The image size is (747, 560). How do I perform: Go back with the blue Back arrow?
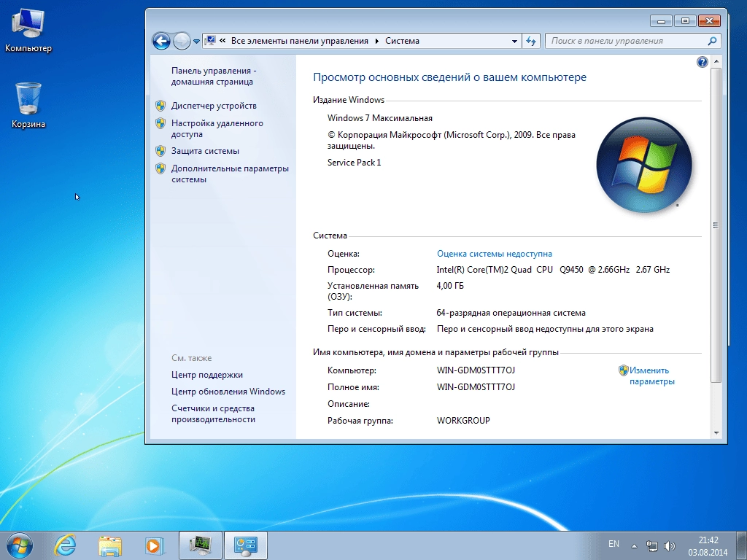[161, 41]
